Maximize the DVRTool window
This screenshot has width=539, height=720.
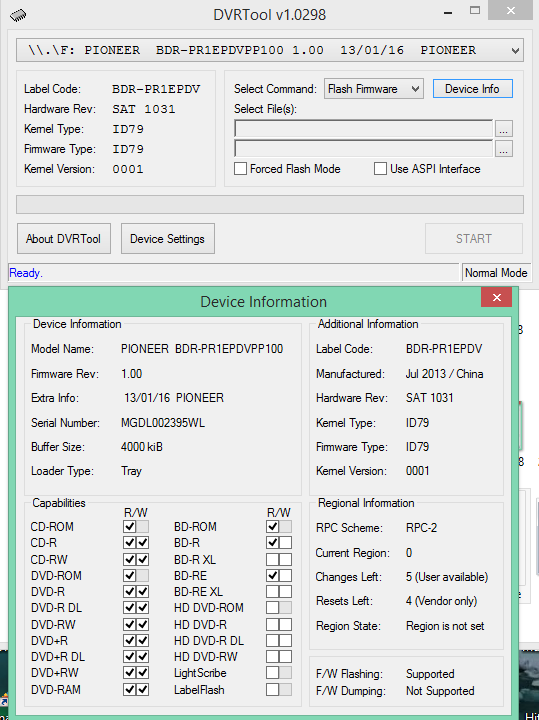point(475,10)
